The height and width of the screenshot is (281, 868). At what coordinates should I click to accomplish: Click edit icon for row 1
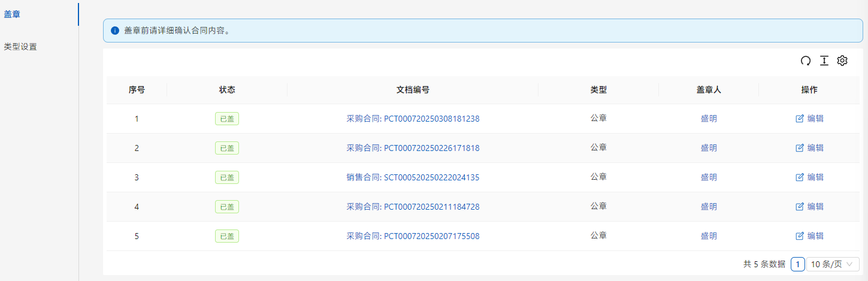click(x=799, y=119)
